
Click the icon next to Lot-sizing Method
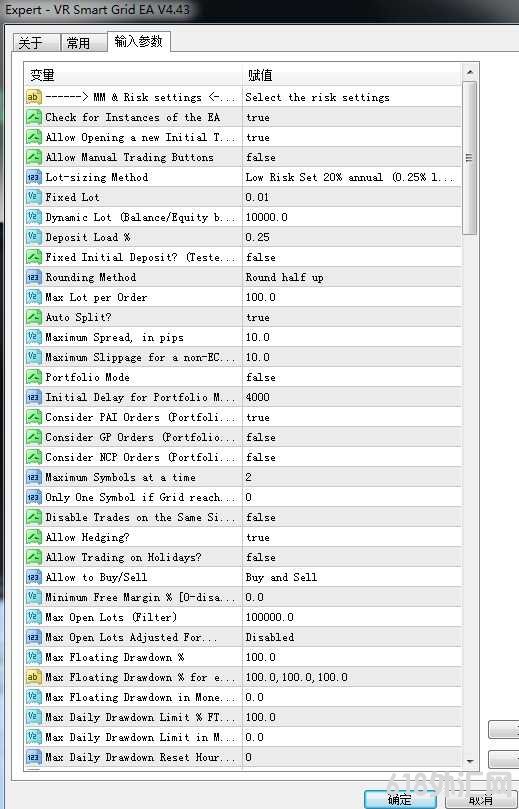(x=34, y=177)
